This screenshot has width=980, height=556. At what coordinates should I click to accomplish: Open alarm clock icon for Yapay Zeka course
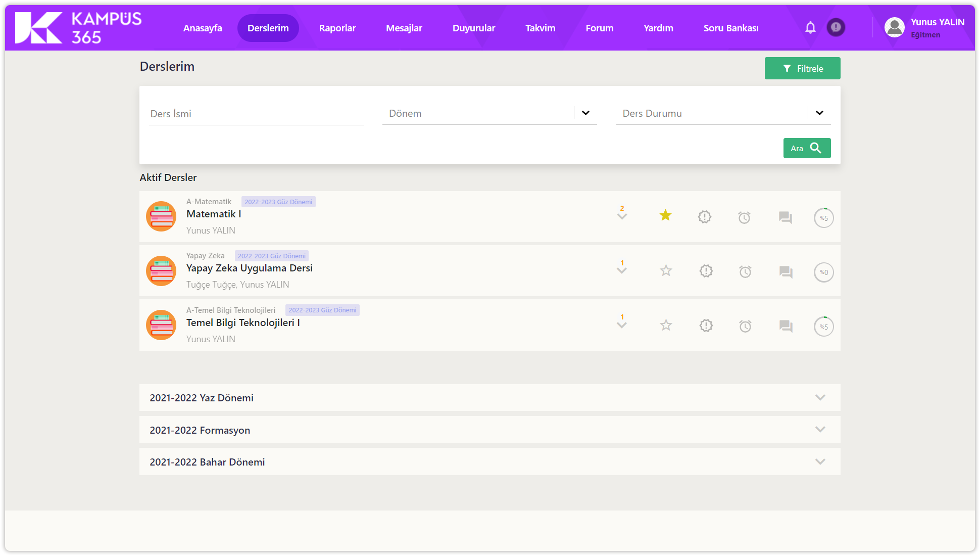(745, 271)
